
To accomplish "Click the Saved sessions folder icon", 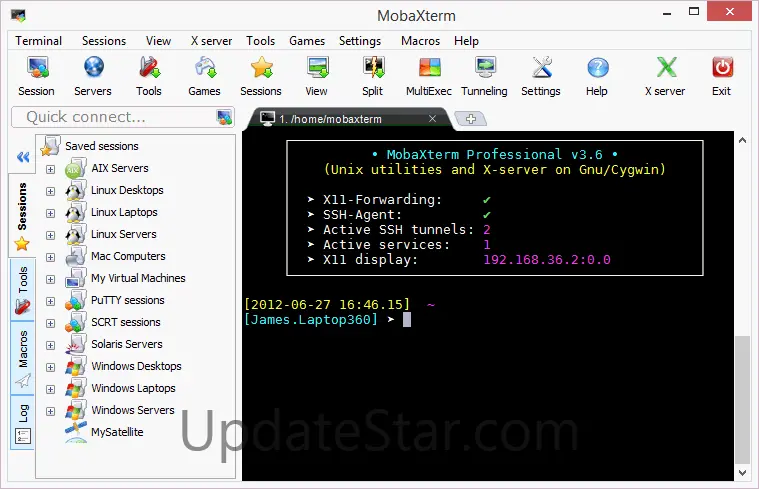I will (x=50, y=146).
